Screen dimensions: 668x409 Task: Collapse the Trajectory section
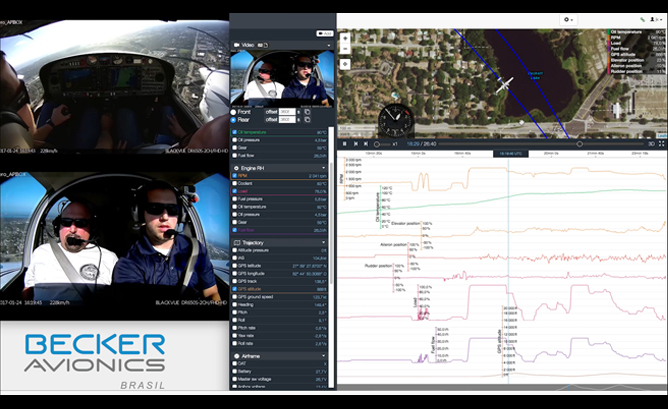click(325, 243)
